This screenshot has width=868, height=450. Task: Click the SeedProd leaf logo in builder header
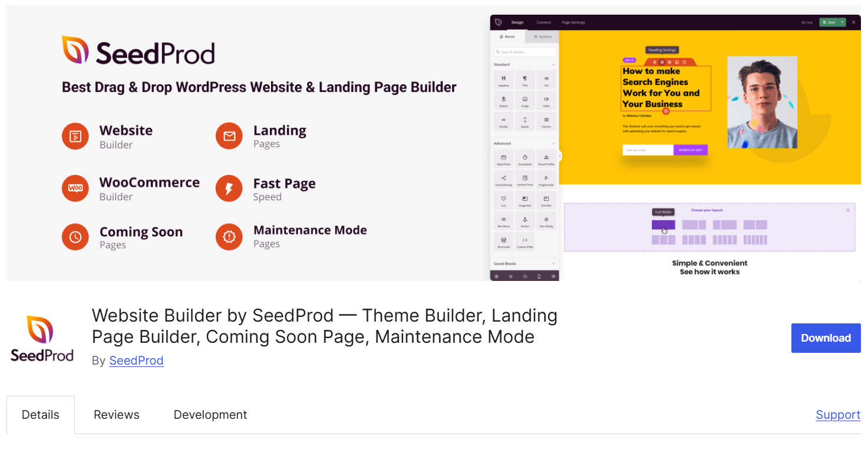click(x=498, y=22)
